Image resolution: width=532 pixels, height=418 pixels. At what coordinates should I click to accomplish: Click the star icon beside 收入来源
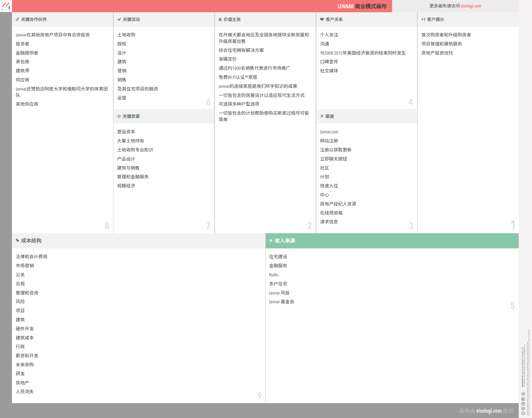271,241
